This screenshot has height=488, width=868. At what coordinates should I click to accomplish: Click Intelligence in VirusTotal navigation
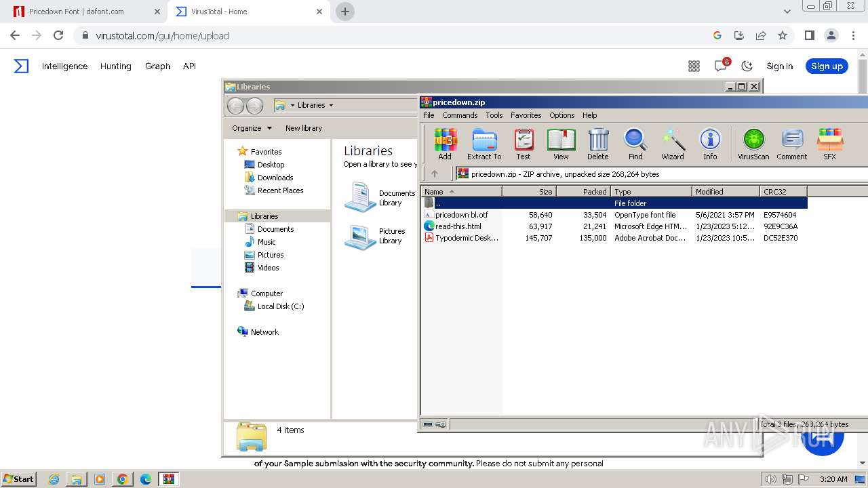click(64, 66)
